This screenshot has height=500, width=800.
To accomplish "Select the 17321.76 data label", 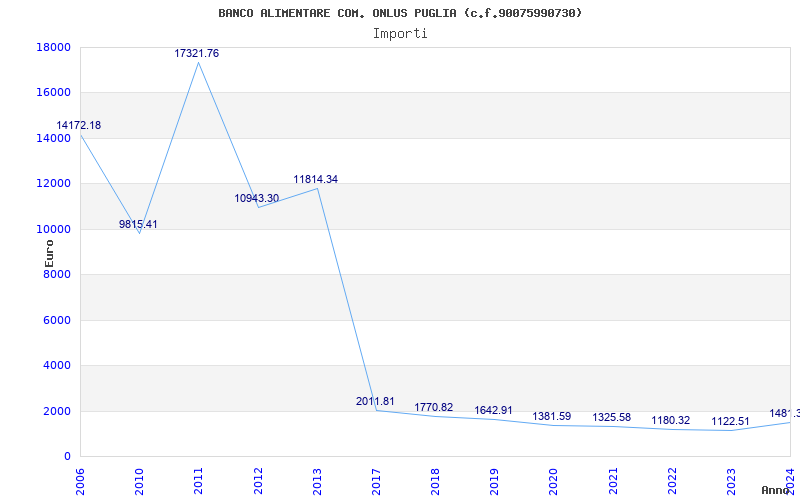I will (x=196, y=53).
